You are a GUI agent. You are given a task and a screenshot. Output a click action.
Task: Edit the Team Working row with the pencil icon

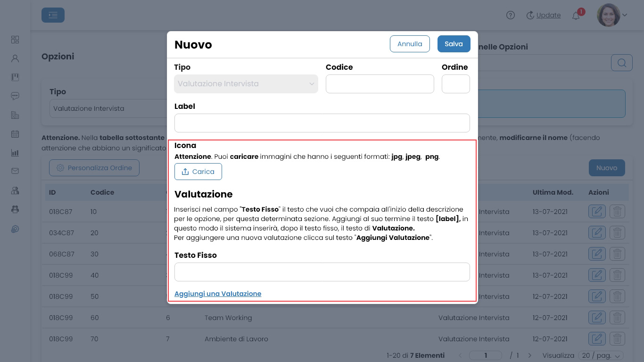[597, 317]
